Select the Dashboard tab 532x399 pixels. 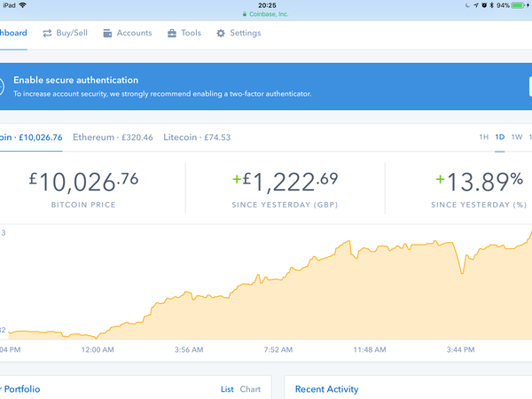13,33
